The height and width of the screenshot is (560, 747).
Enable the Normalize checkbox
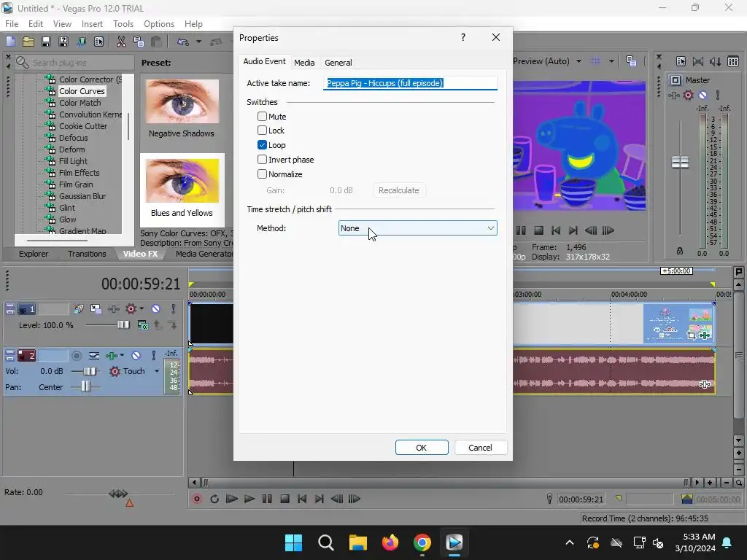coord(262,174)
